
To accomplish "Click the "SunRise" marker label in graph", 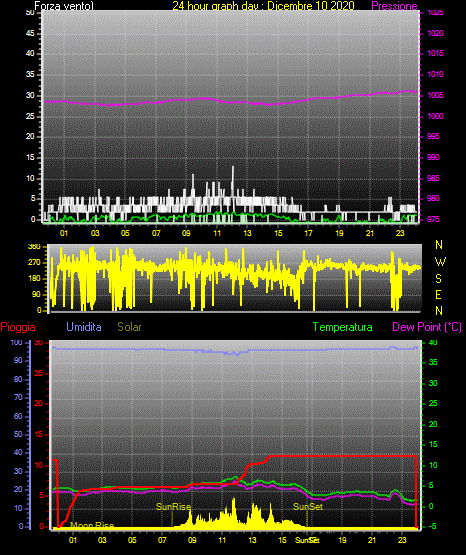I will point(173,507).
